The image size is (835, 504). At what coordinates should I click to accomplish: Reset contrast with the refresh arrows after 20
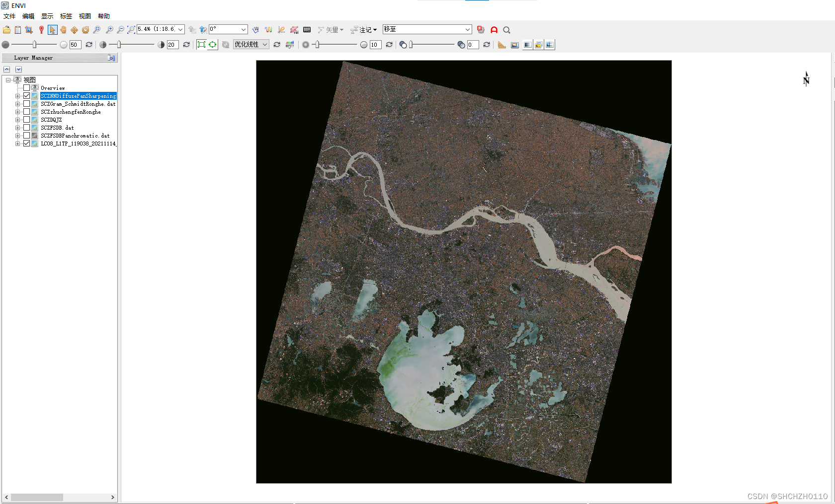(186, 45)
